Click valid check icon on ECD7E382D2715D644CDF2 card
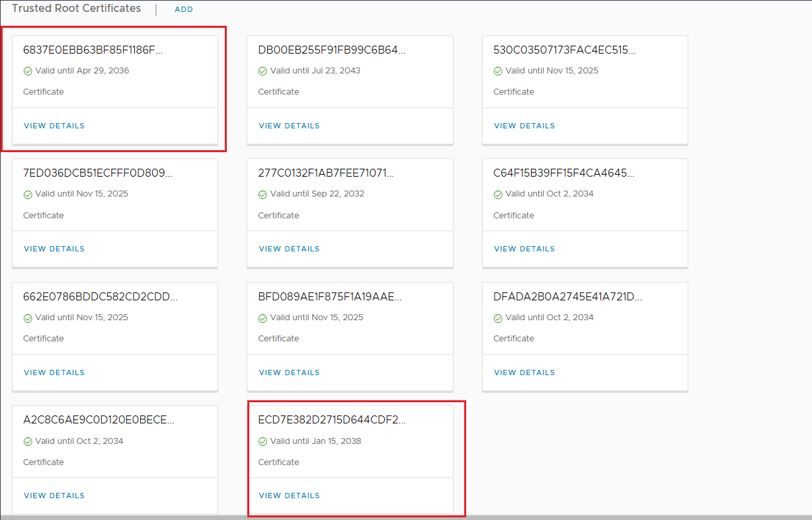The height and width of the screenshot is (520, 812). click(263, 441)
